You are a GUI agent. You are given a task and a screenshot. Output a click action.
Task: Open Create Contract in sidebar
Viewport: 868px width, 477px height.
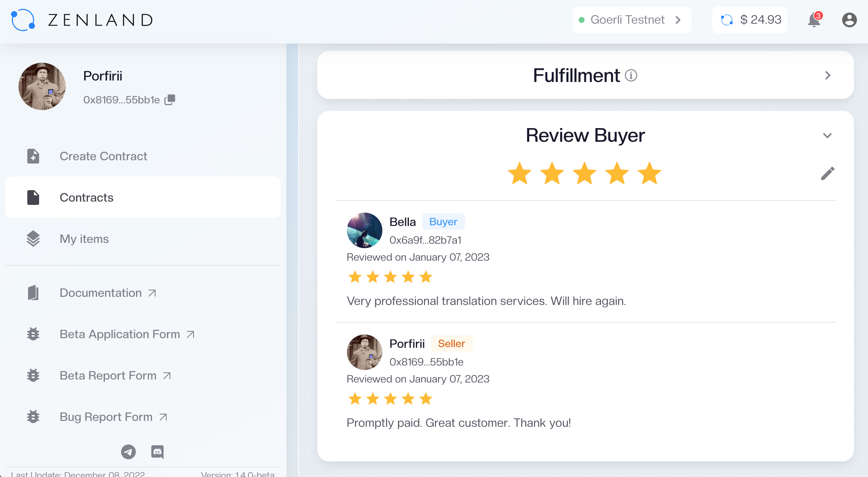pos(103,156)
